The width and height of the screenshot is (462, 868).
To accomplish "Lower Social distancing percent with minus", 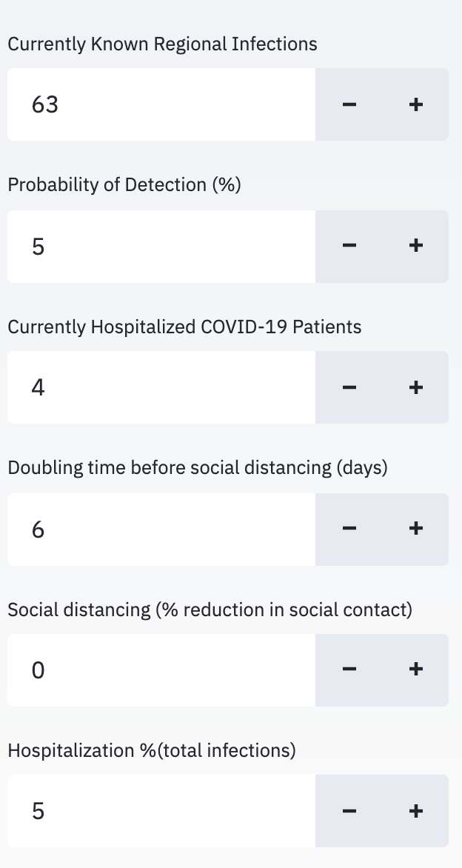I will point(349,670).
